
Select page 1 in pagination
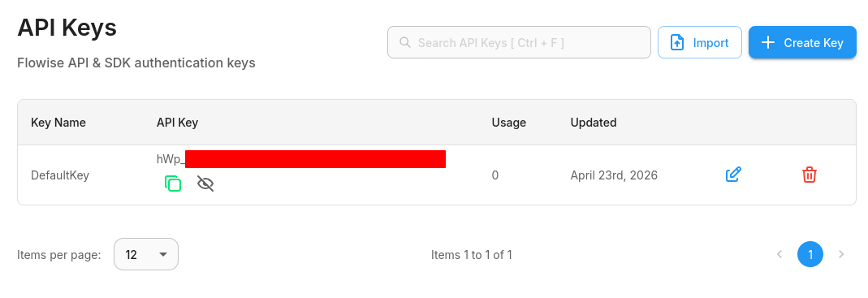(810, 254)
